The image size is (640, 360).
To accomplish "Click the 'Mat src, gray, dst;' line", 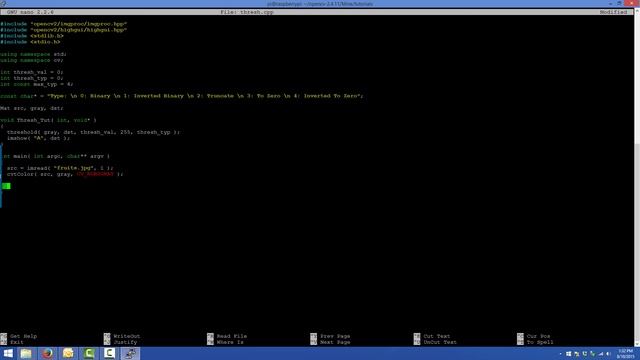I will click(x=32, y=108).
